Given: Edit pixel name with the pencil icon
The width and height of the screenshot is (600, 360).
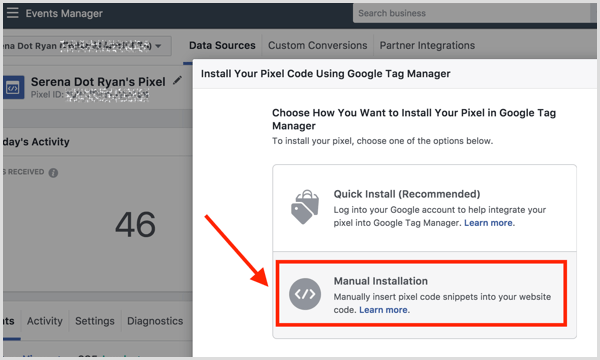Looking at the screenshot, I should (177, 80).
